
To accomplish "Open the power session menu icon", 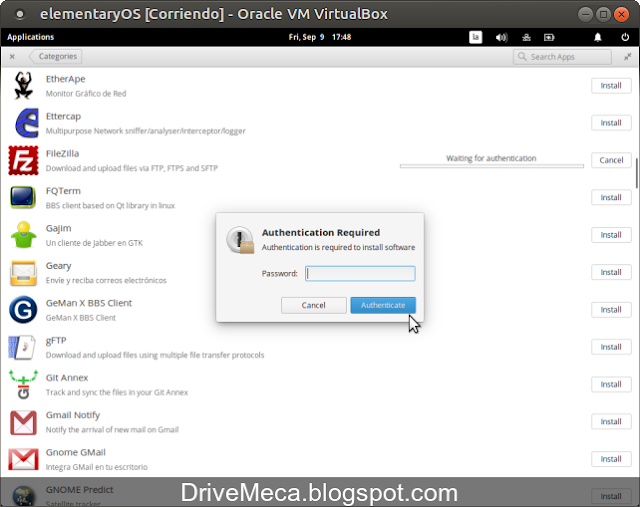I will click(625, 37).
